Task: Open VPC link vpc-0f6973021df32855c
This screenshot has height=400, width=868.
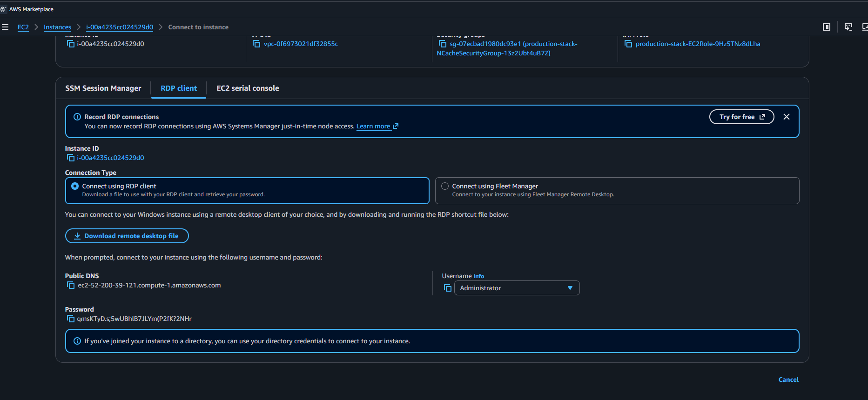Action: pos(301,44)
